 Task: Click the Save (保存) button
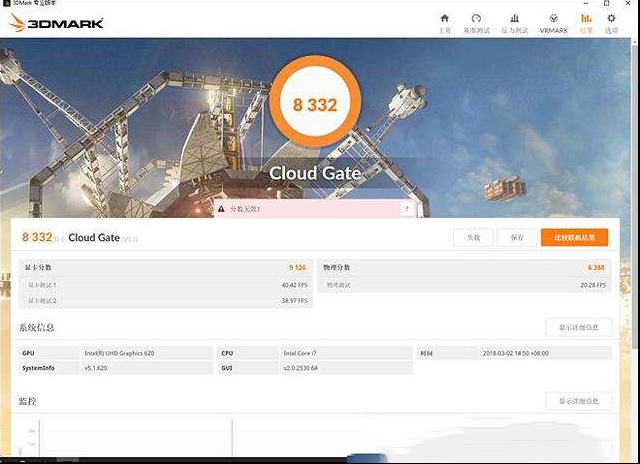(x=517, y=238)
